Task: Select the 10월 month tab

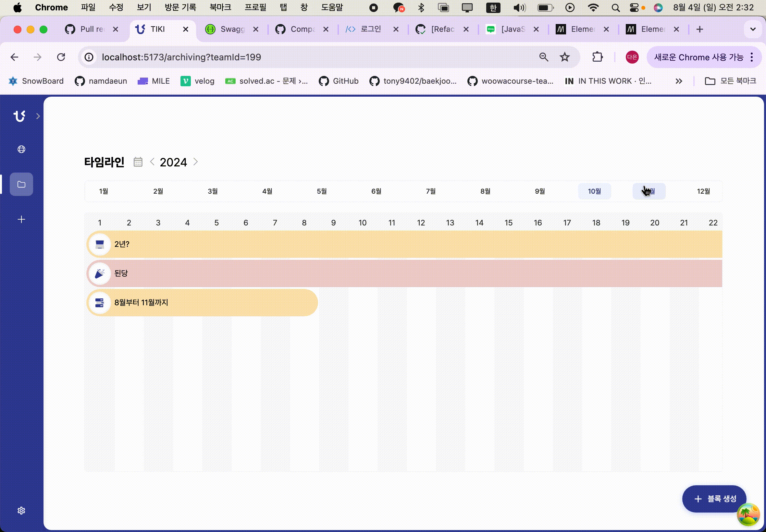Action: pos(594,191)
